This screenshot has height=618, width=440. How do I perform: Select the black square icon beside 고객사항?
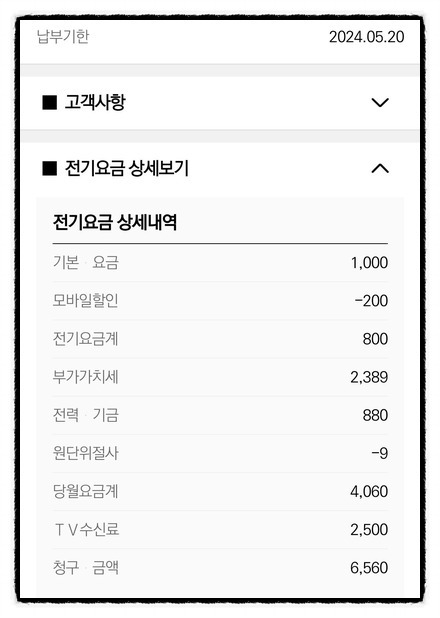50,103
